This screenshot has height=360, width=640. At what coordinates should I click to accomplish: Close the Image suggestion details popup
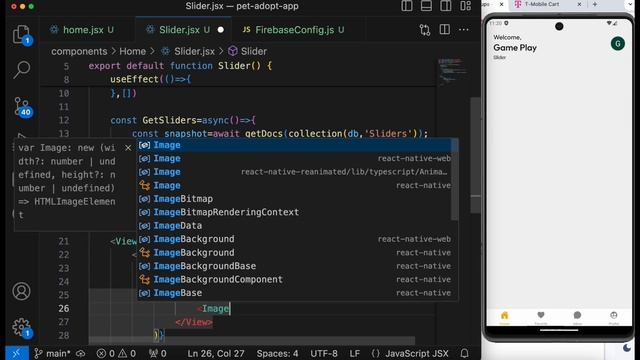128,148
